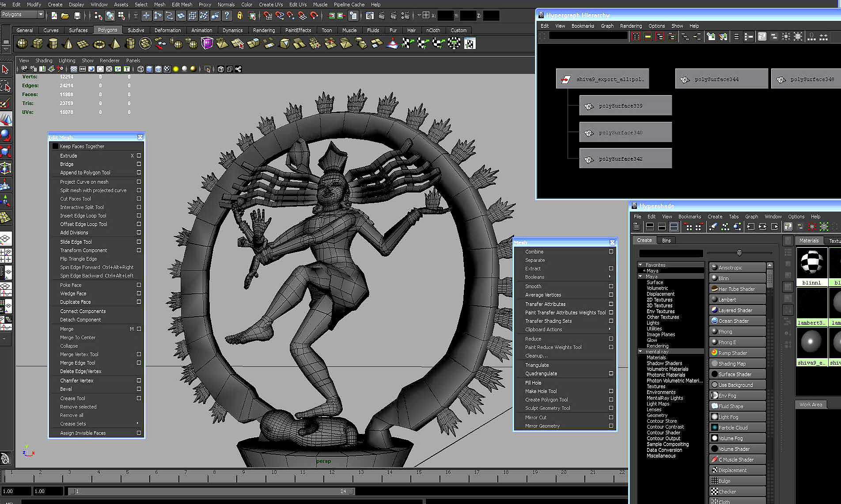Screen dimensions: 841x504
Task: Click the share icon on panel toolbar
Action: point(239,69)
